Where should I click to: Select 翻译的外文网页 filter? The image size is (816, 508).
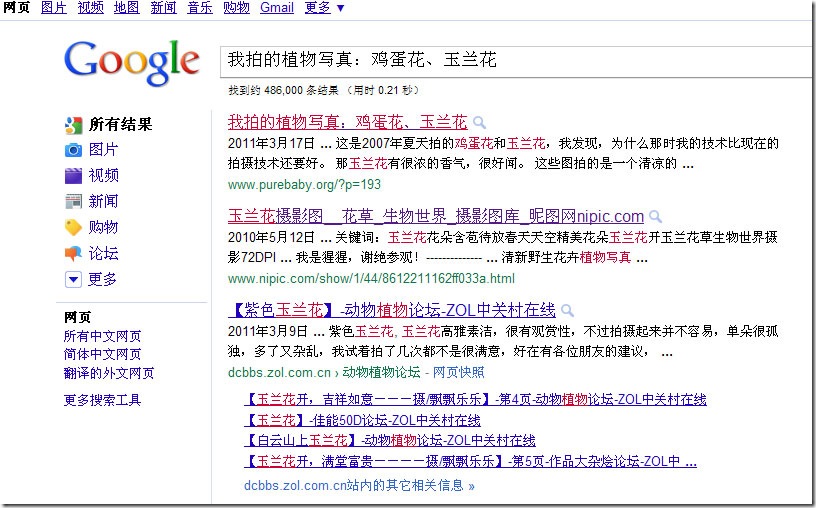[109, 373]
